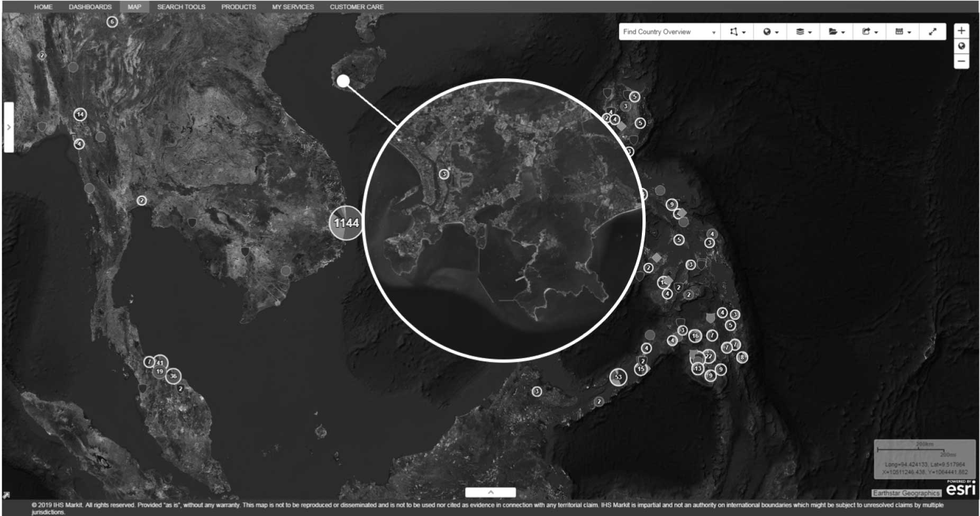The image size is (980, 516).
Task: Open the DASHBOARDS menu
Action: point(90,7)
